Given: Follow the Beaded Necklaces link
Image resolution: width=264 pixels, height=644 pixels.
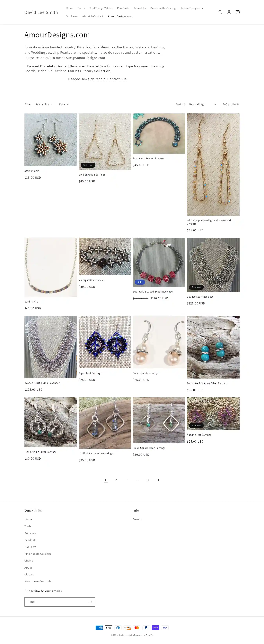Looking at the screenshot, I should 71,66.
